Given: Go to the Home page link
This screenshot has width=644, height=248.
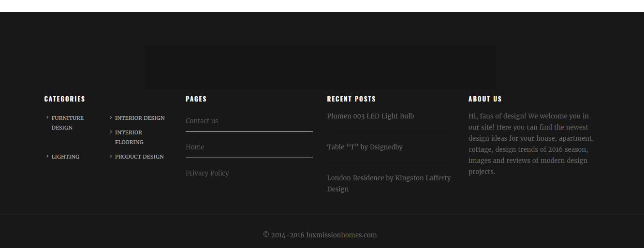Looking at the screenshot, I should (195, 147).
